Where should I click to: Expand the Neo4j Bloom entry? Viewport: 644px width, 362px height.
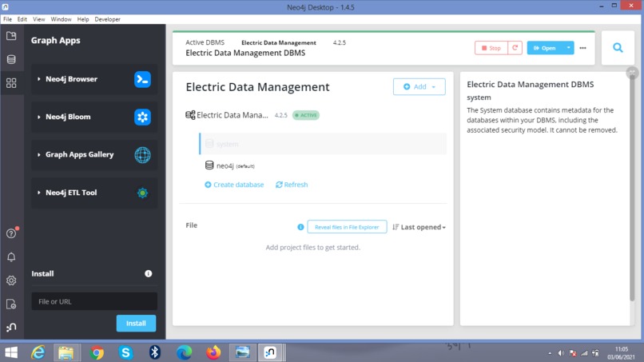pyautogui.click(x=38, y=117)
